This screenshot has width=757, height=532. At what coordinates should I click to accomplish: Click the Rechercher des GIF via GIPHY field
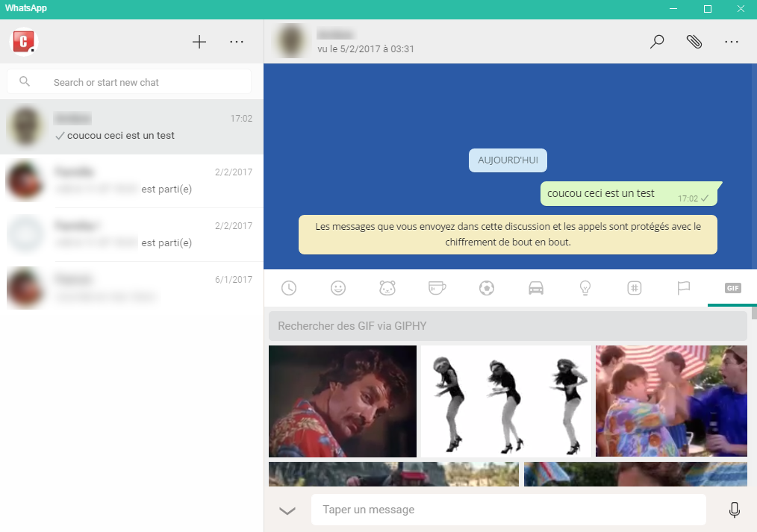[508, 326]
